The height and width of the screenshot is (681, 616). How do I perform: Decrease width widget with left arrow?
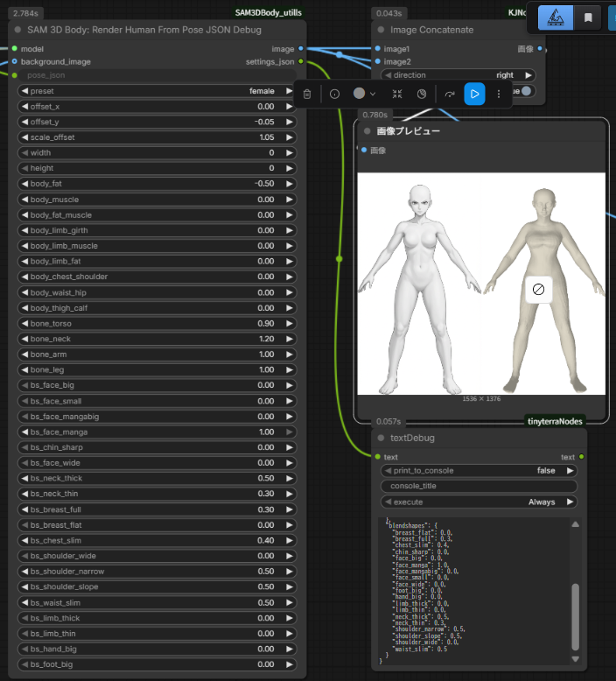24,153
